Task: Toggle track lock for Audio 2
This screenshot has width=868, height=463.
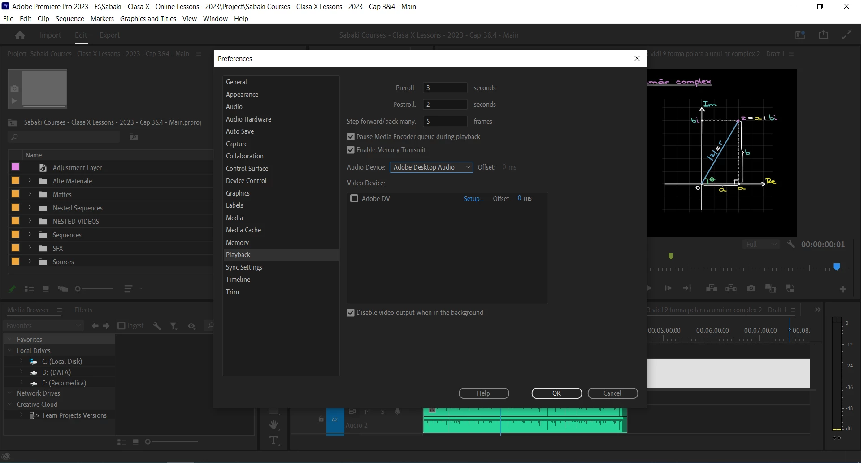Action: (321, 419)
